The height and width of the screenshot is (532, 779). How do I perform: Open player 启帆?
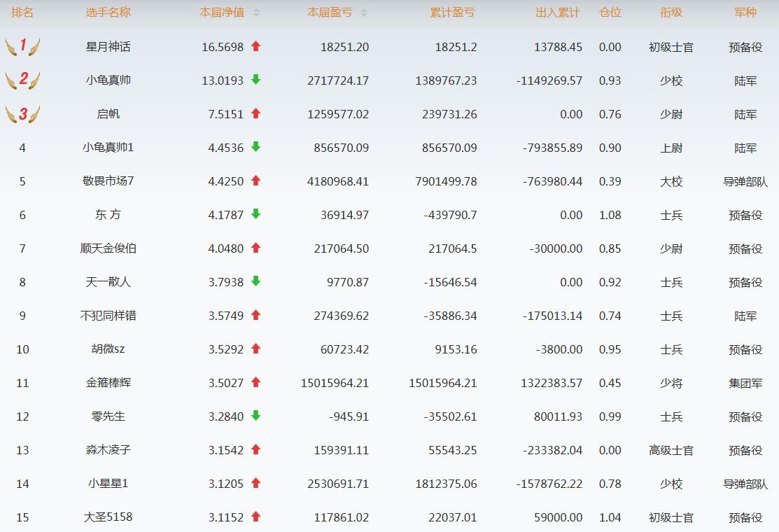coord(108,114)
